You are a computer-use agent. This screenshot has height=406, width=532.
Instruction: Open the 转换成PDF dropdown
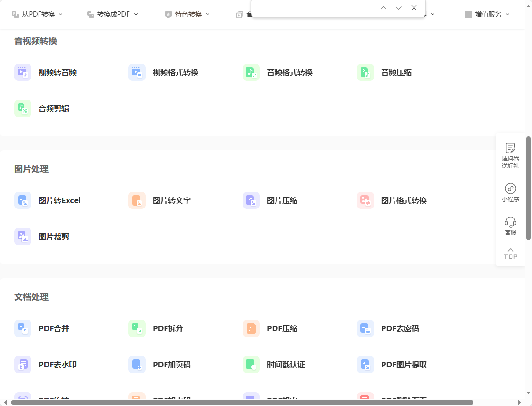point(112,14)
